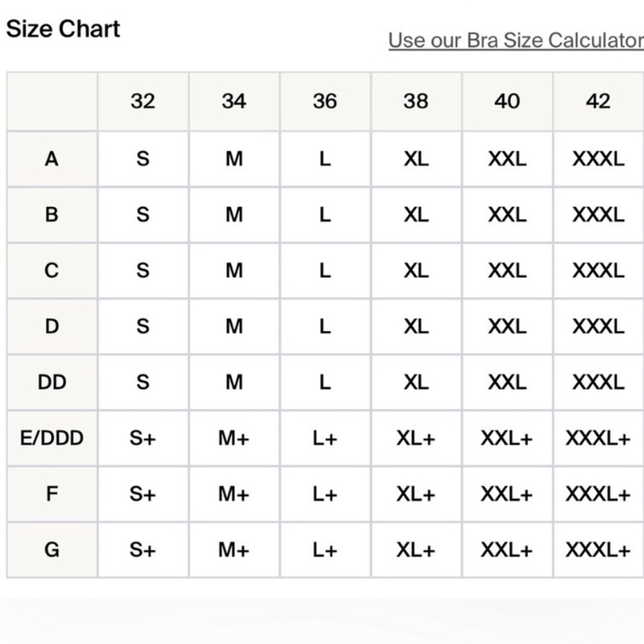The width and height of the screenshot is (644, 644).
Task: Click the 38 band size column header
Action: (417, 102)
